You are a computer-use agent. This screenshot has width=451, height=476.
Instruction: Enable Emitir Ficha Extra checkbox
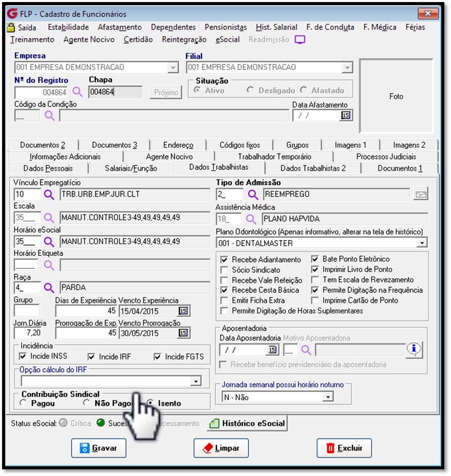tap(224, 300)
